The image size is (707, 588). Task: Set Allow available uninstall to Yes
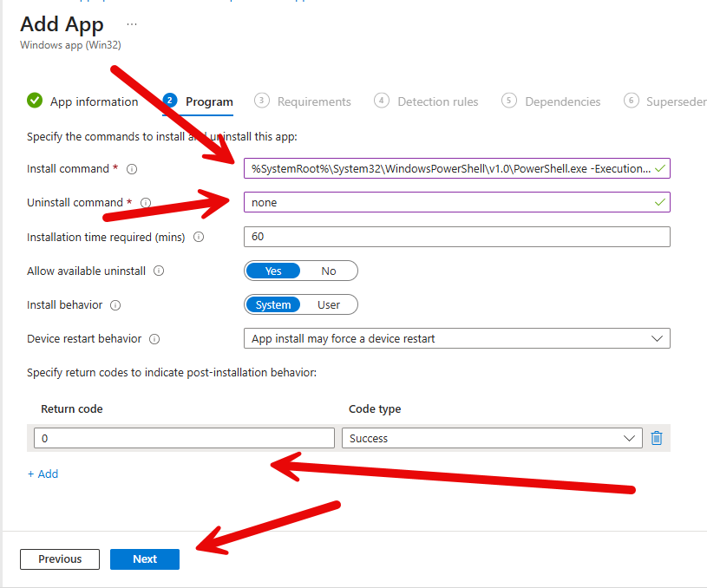tap(273, 271)
